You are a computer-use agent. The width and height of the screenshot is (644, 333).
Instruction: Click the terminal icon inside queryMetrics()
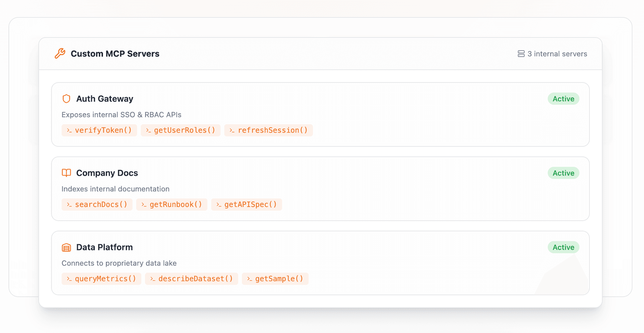(69, 279)
